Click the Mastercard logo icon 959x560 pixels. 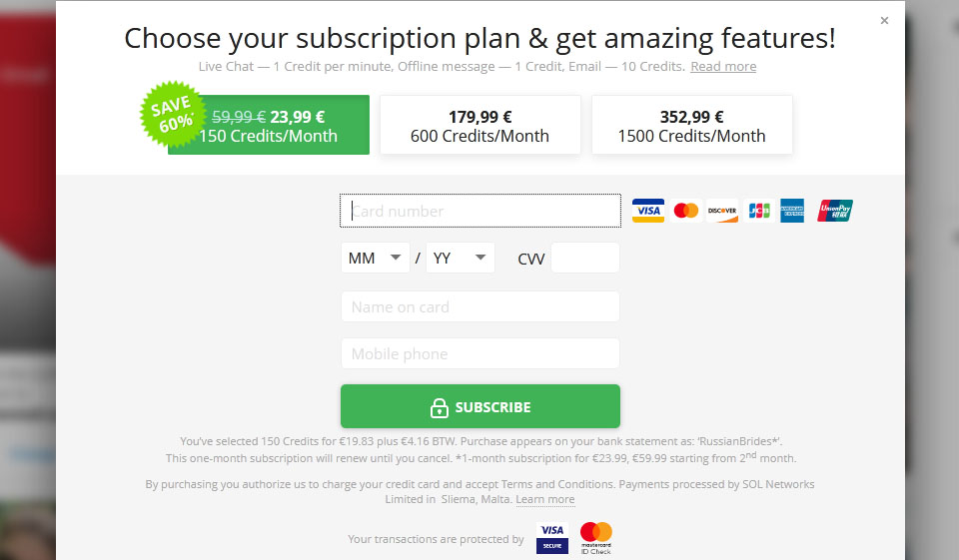pyautogui.click(x=685, y=211)
